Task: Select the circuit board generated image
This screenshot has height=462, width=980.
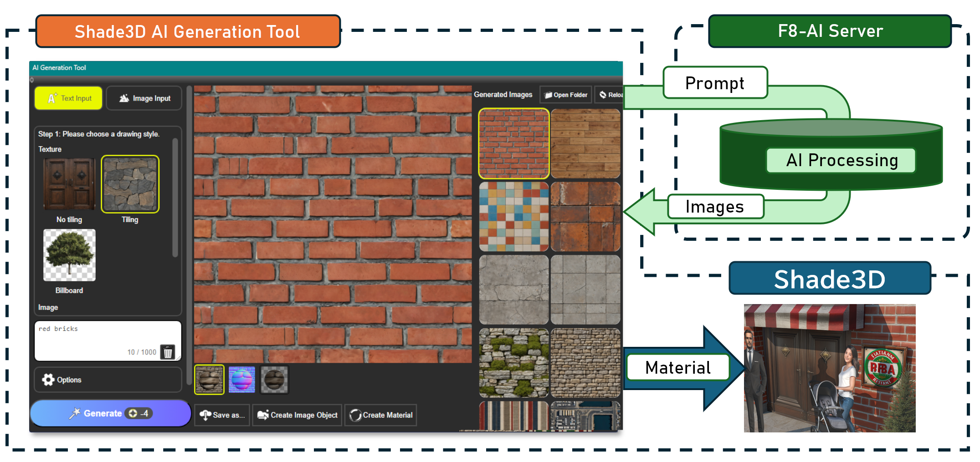Action: (x=585, y=416)
